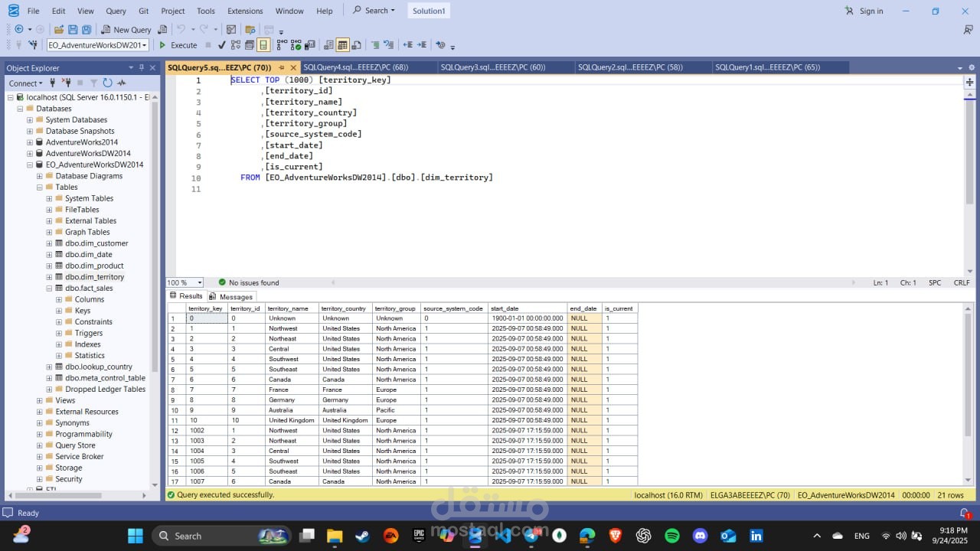The height and width of the screenshot is (551, 980).
Task: Toggle the IntelliSense Enabled icon
Action: (x=263, y=45)
